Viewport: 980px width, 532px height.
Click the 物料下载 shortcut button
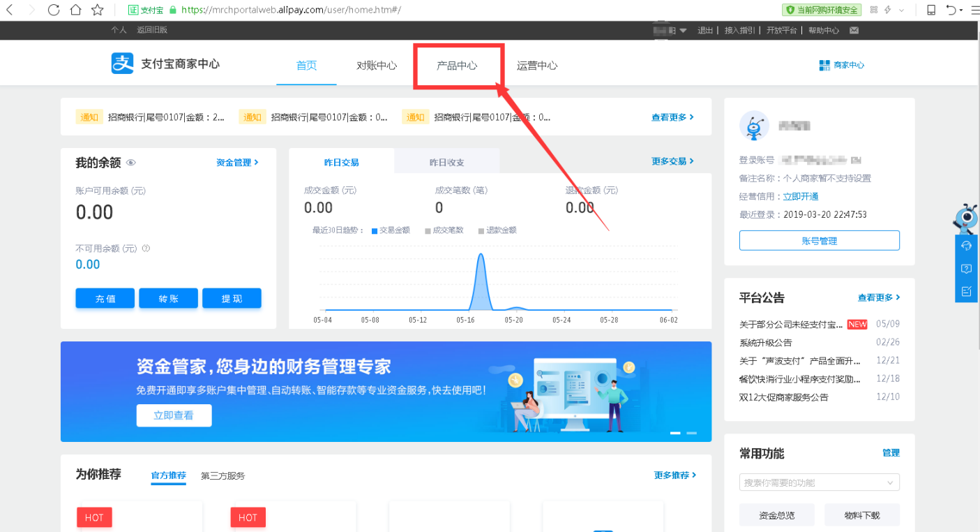tap(862, 515)
